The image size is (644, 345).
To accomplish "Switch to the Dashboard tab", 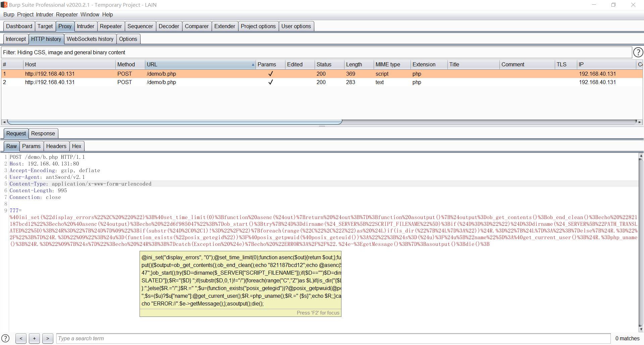I will coord(19,26).
